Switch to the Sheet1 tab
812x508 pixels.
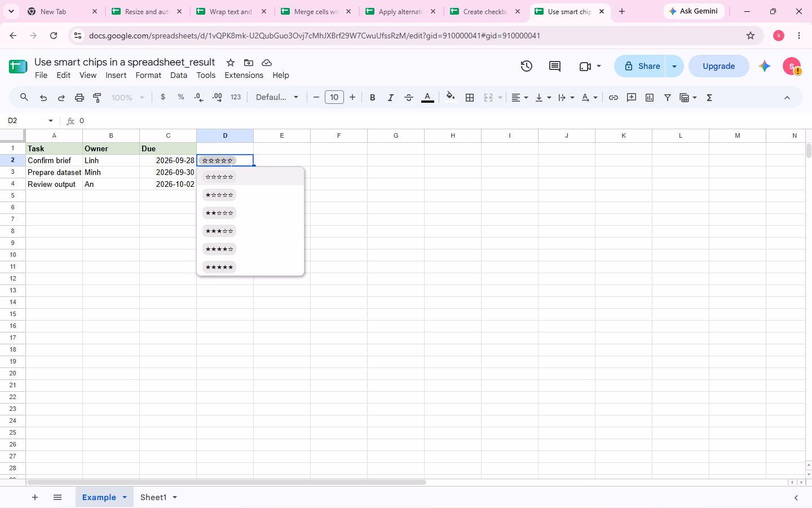[153, 497]
